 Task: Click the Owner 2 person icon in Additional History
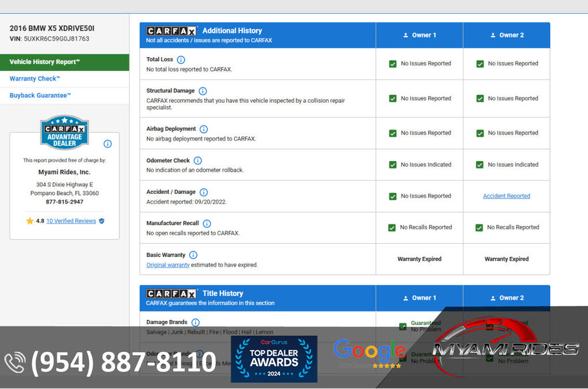493,35
